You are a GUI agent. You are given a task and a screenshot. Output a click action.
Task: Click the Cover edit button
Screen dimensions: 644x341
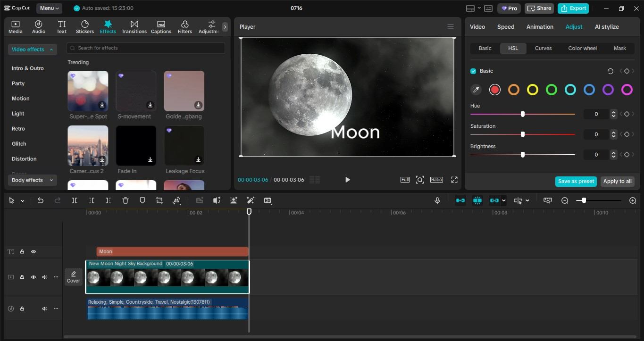(x=74, y=277)
